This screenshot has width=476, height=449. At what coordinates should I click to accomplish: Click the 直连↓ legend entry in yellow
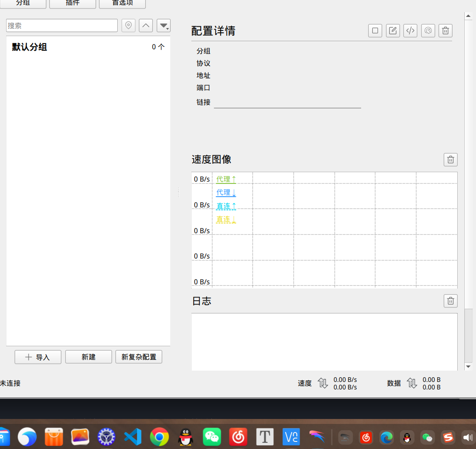(226, 219)
